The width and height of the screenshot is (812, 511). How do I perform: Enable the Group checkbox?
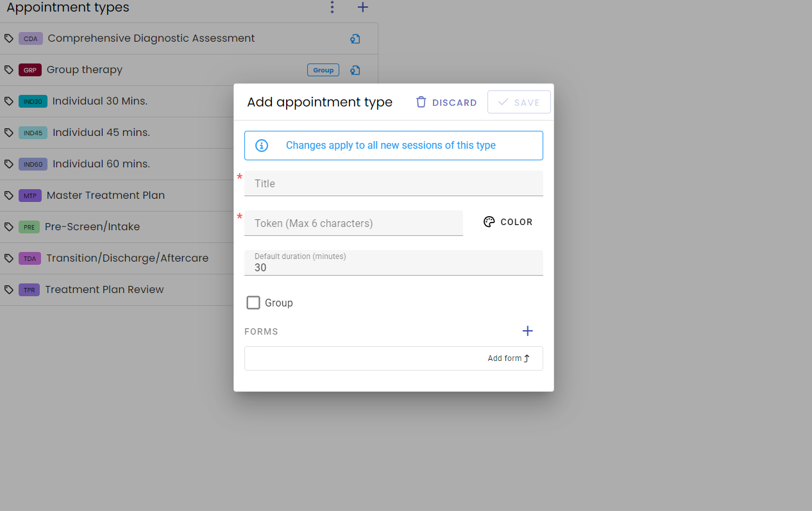tap(253, 303)
